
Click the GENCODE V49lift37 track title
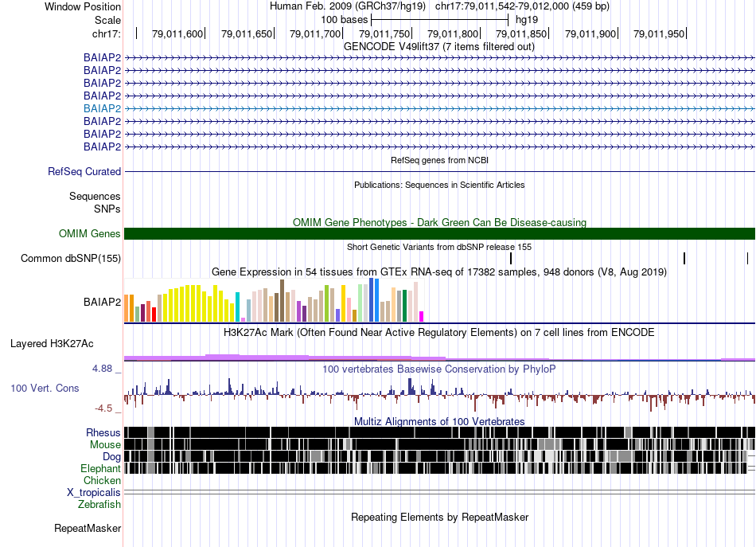point(439,47)
